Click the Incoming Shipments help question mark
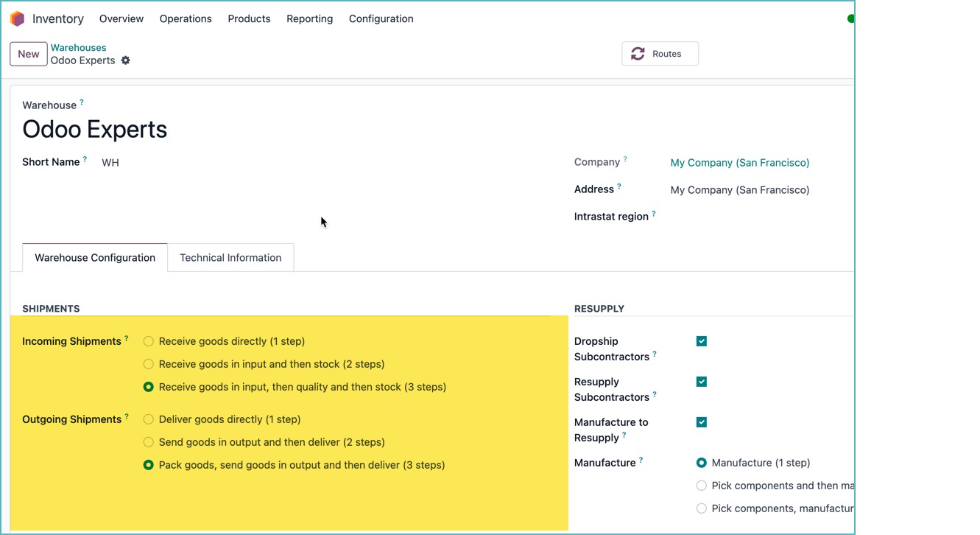 pyautogui.click(x=127, y=339)
